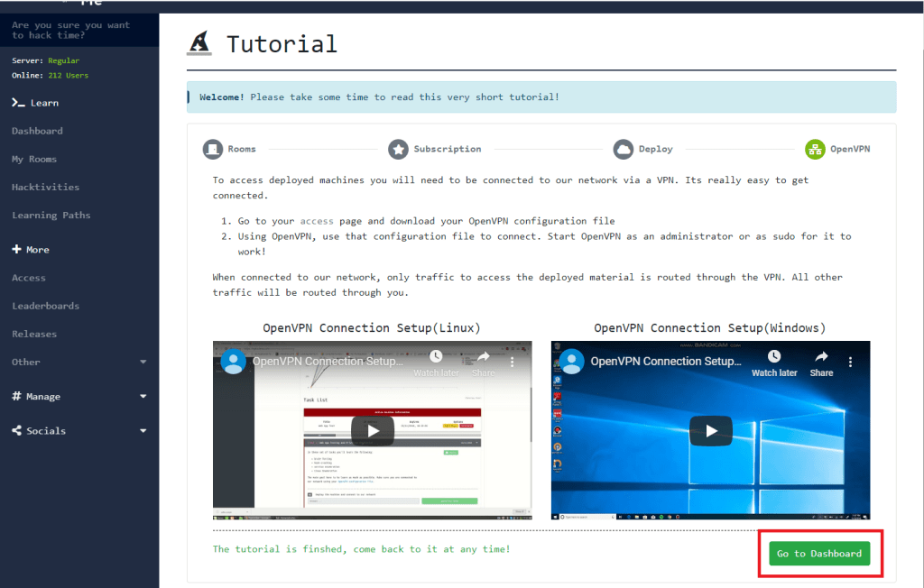Screen dimensions: 924x588
Task: Click the Go to Dashboard button
Action: pyautogui.click(x=818, y=554)
